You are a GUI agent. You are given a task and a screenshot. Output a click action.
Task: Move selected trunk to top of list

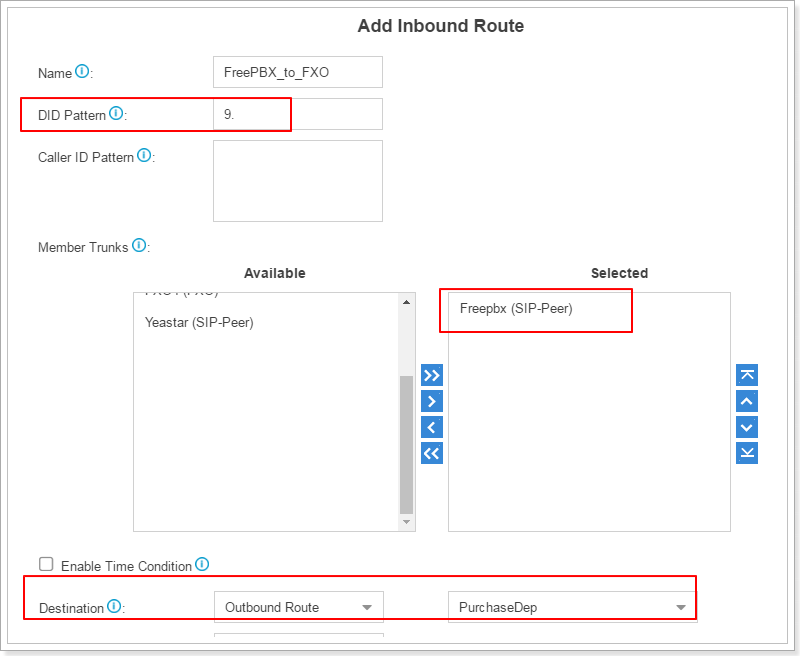[747, 376]
